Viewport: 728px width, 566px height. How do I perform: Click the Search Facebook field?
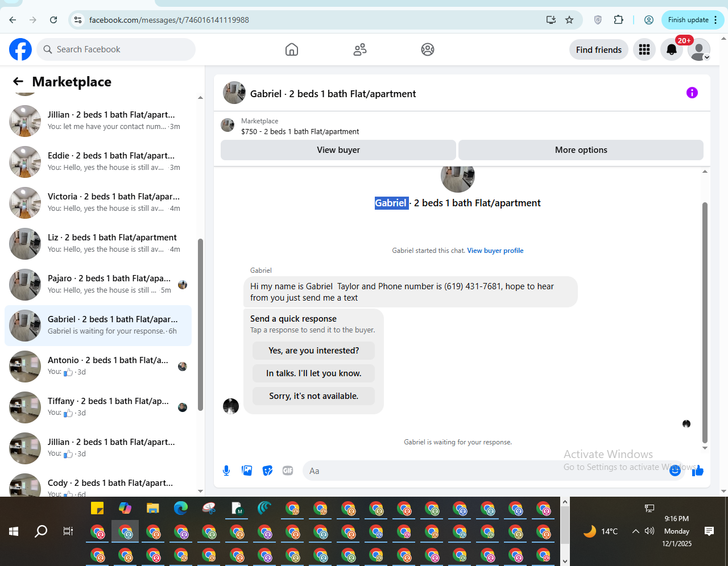pos(116,49)
